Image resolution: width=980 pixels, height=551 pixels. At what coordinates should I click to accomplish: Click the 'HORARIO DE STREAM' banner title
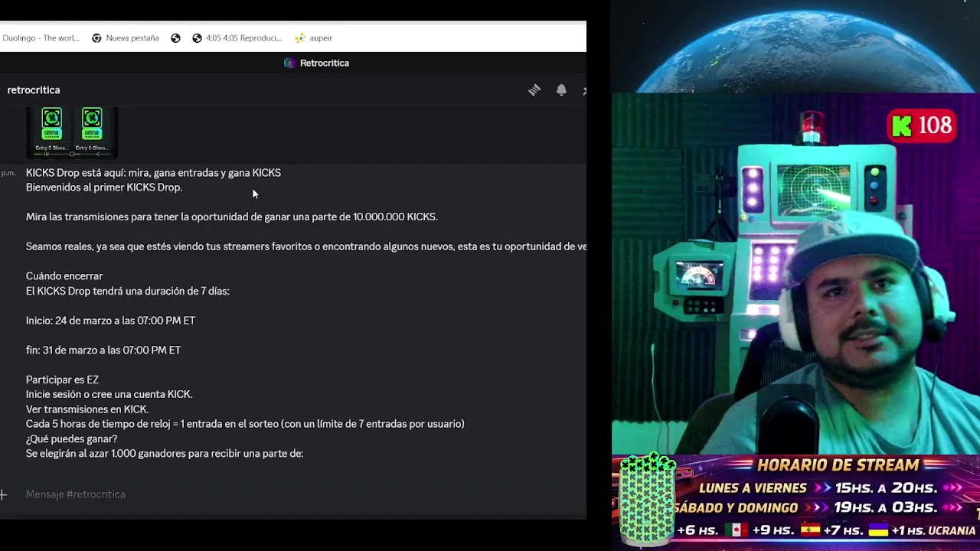pos(838,465)
